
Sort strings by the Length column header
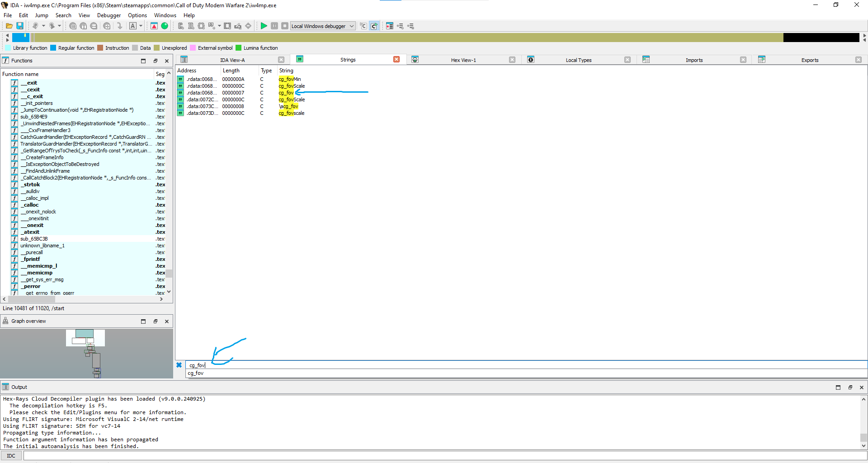point(240,71)
